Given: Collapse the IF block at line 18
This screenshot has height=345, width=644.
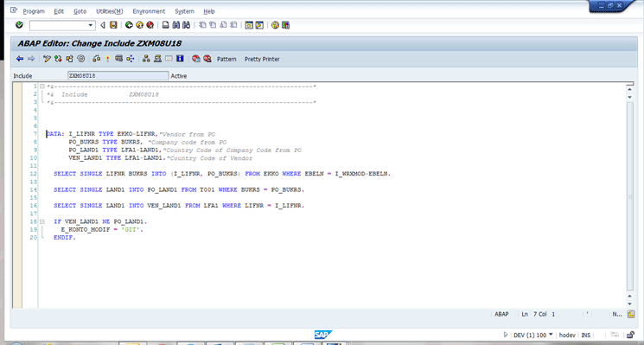Looking at the screenshot, I should tap(41, 221).
